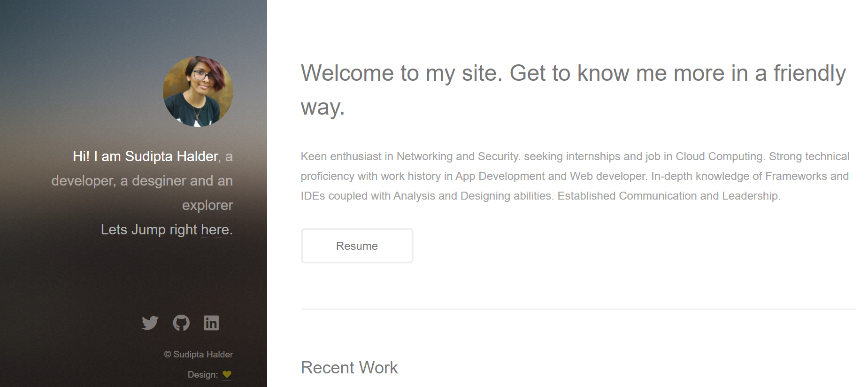Click "Keen enthusiast in Networking and Security" text
The width and height of the screenshot is (868, 387).
click(x=410, y=156)
